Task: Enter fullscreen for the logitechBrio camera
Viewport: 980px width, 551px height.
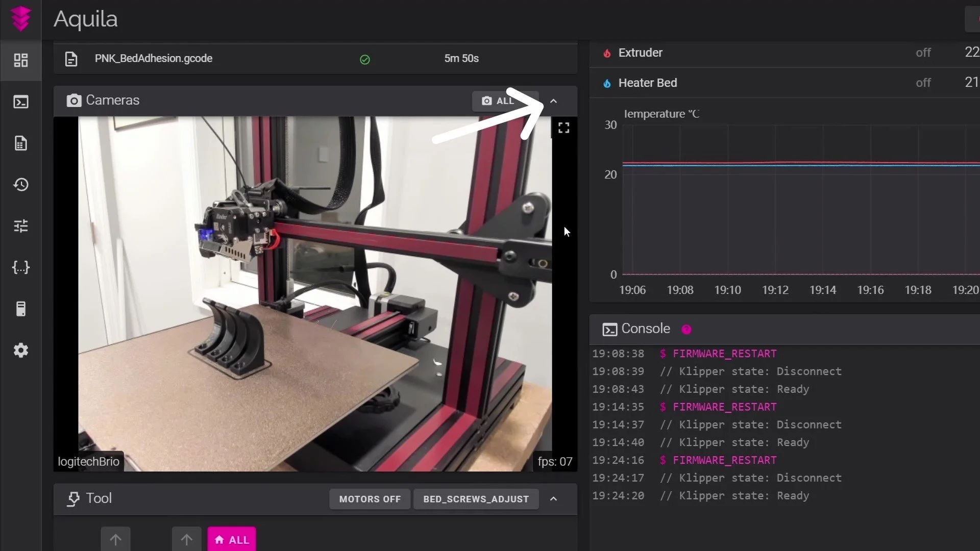Action: [x=563, y=128]
